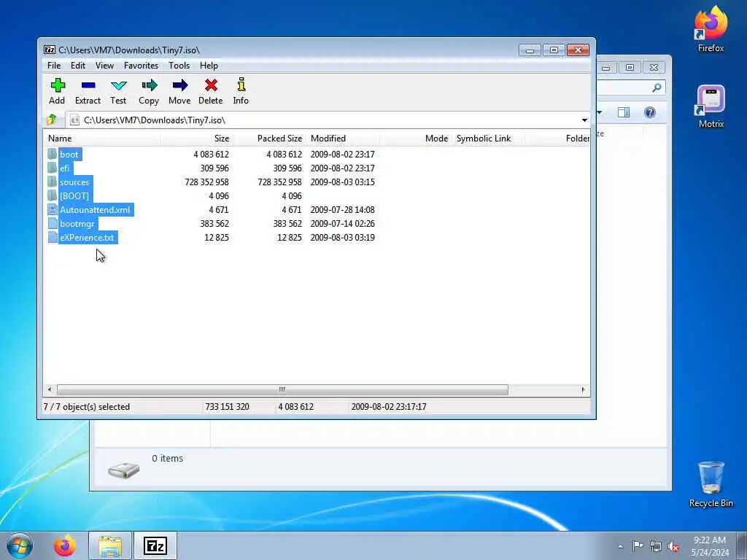Image resolution: width=747 pixels, height=560 pixels.
Task: Launch Firefox from the taskbar
Action: point(65,545)
